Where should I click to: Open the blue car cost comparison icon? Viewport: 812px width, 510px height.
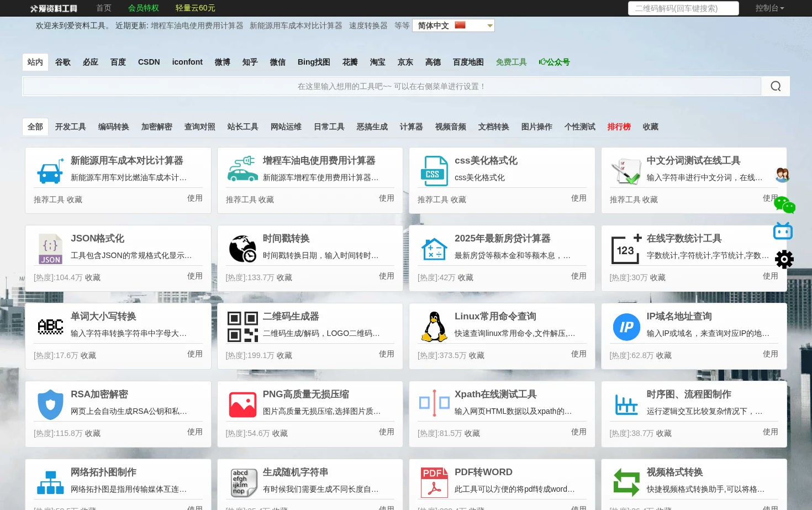click(50, 171)
